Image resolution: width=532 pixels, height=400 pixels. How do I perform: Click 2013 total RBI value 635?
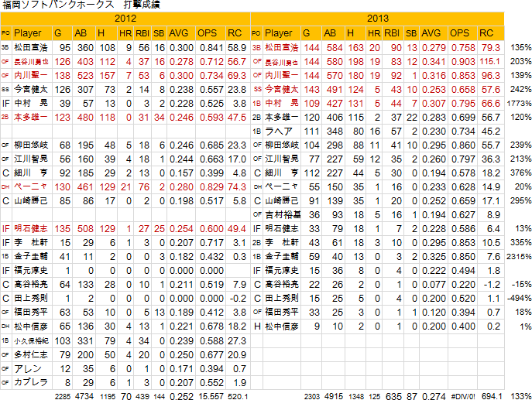pyautogui.click(x=393, y=396)
